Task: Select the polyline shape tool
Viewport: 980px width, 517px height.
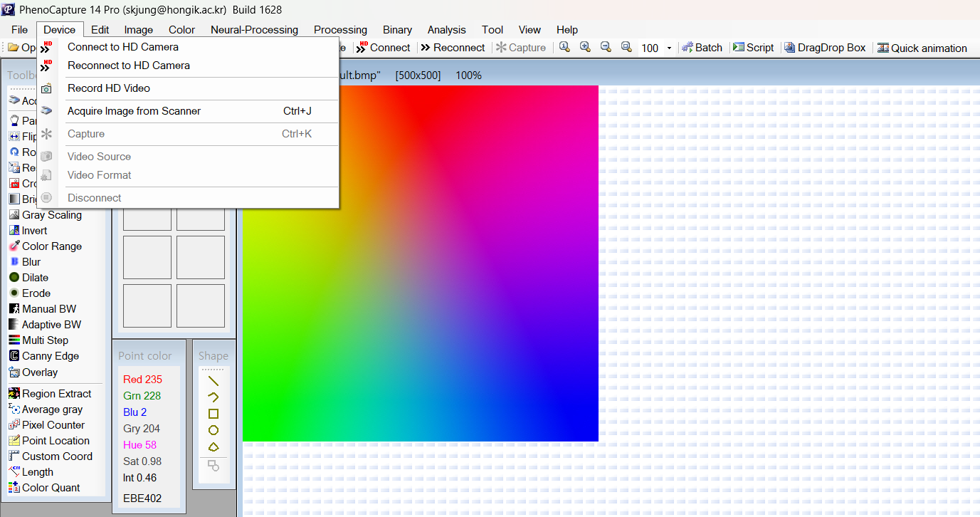Action: point(213,397)
